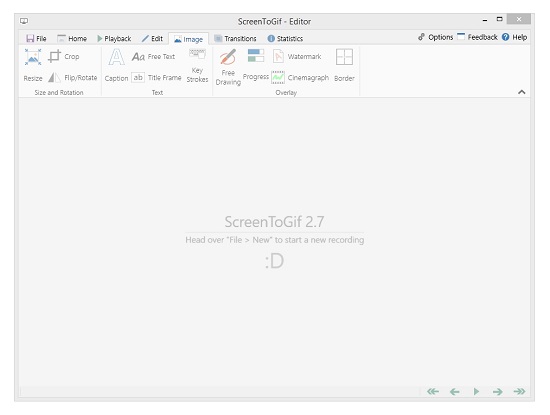Switch to the Transitions tab
550x415 pixels.
(x=235, y=39)
